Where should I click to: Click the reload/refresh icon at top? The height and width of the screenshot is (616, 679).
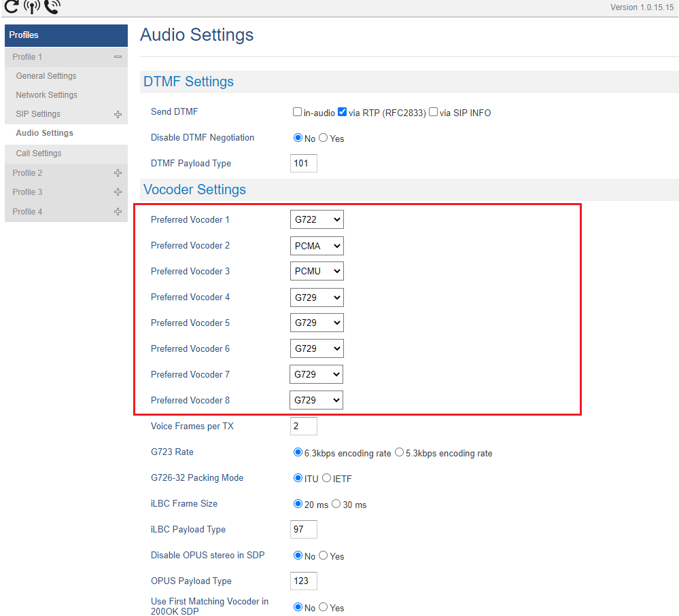coord(11,6)
